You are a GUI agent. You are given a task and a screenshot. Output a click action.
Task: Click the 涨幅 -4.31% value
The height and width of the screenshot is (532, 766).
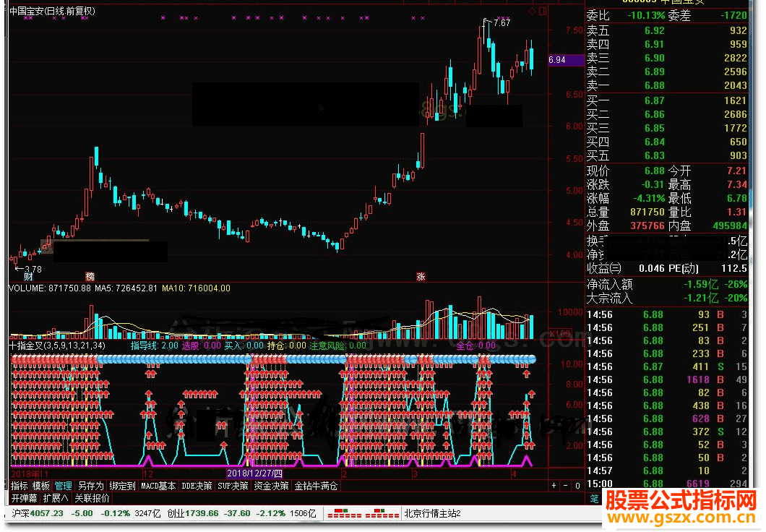(x=649, y=198)
